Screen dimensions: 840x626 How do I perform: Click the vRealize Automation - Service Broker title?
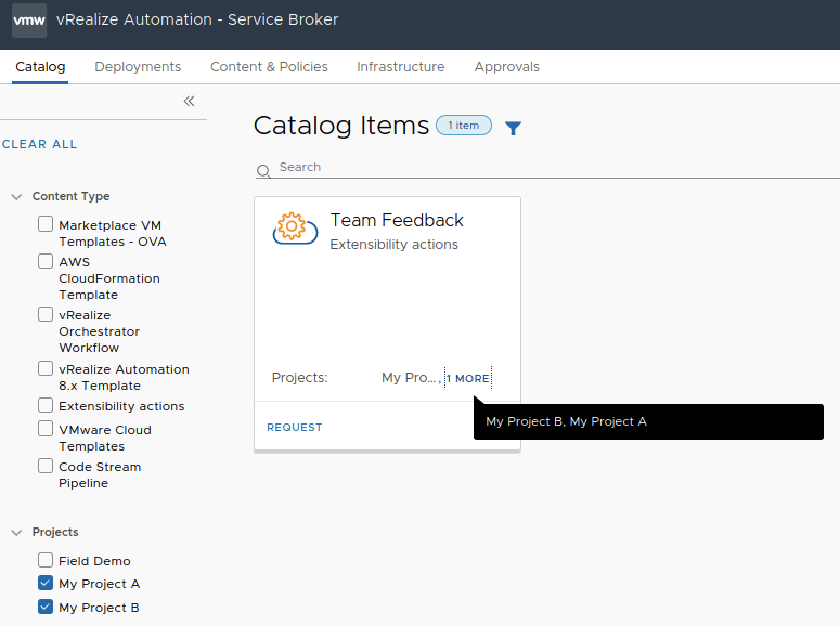point(197,19)
